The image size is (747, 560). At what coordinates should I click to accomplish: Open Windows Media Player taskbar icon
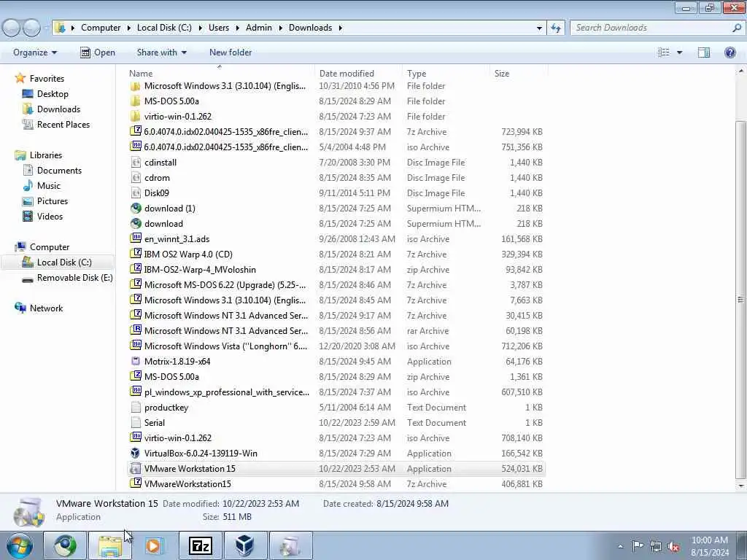coord(154,545)
